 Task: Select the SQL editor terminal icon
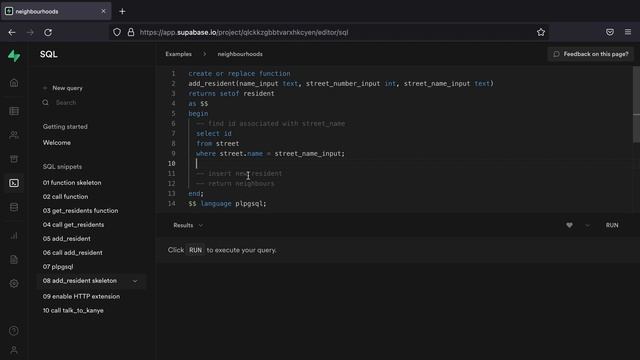coord(14,183)
